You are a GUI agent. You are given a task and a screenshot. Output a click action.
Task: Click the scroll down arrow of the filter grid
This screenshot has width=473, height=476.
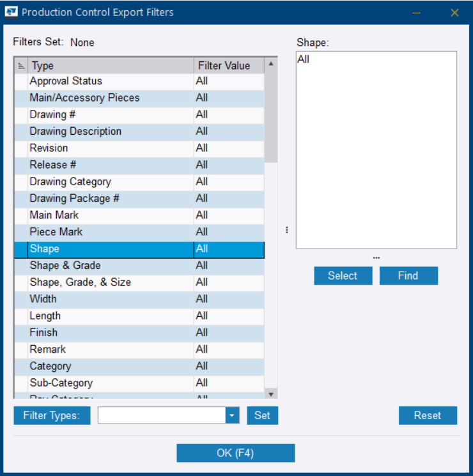coord(271,394)
